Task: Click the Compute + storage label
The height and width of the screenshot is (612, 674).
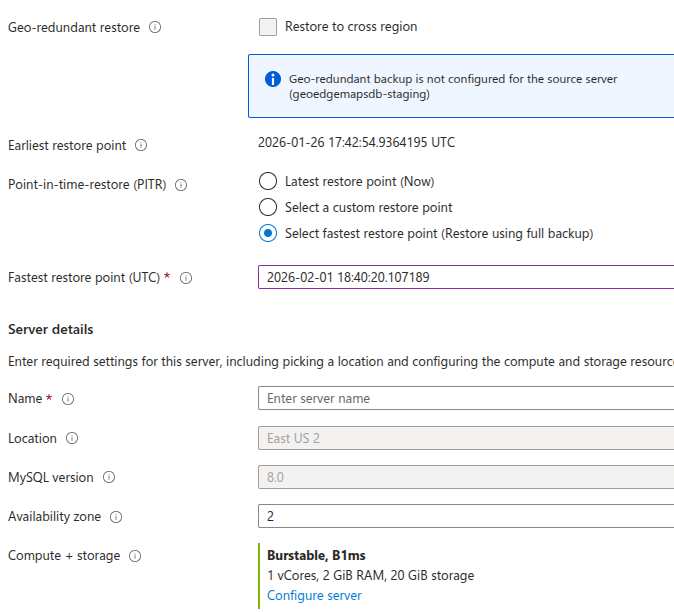Action: coord(64,556)
